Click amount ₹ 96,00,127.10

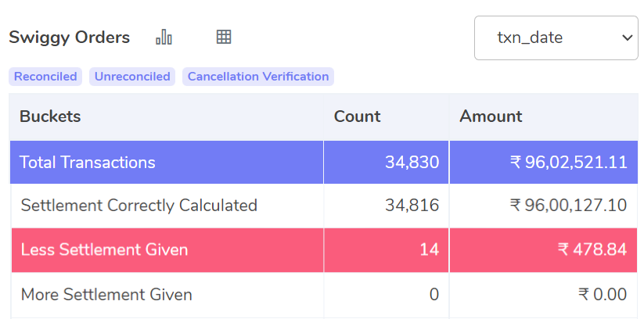pos(568,206)
